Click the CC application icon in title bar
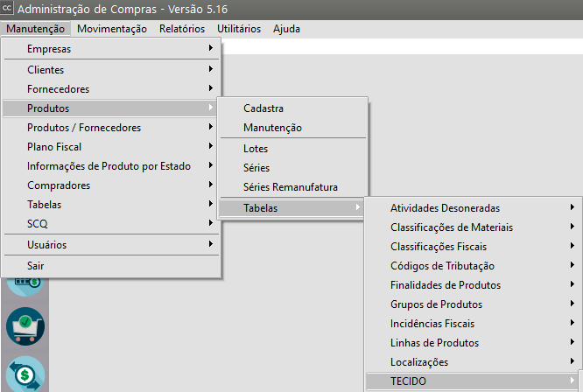This screenshot has width=583, height=392. coord(8,10)
